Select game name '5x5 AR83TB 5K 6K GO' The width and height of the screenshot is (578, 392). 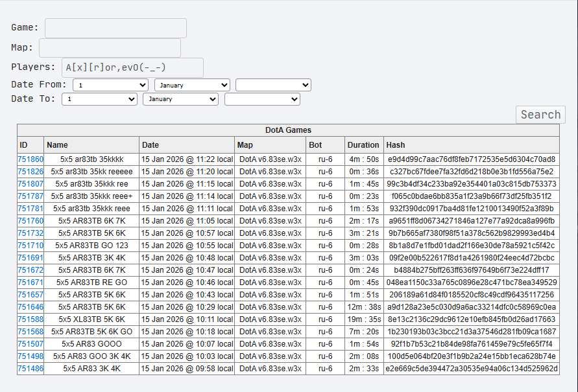[x=91, y=332]
